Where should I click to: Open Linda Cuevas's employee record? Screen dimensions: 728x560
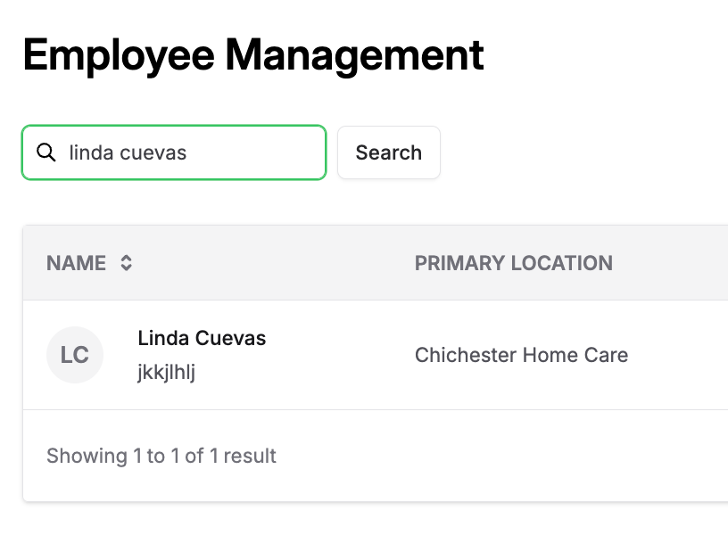202,338
